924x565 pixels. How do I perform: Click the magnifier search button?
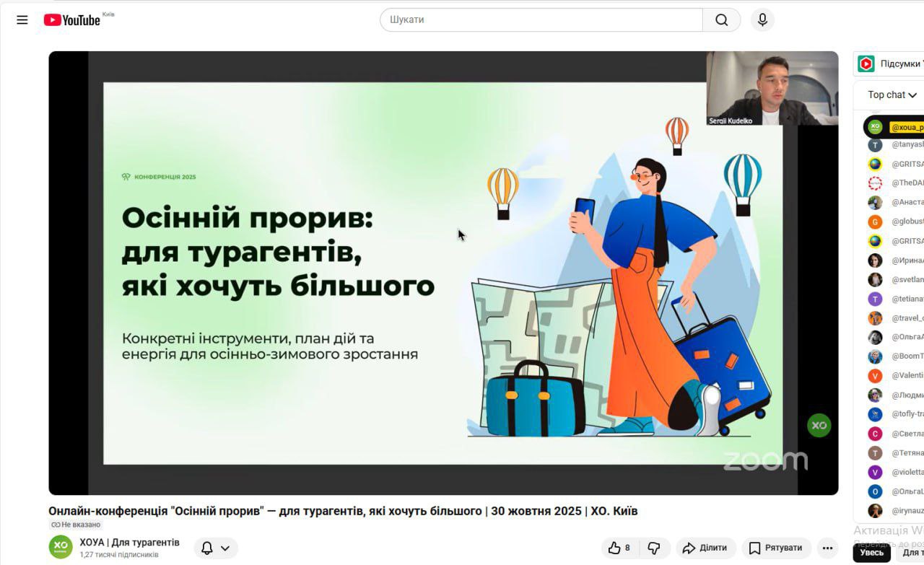coord(721,20)
